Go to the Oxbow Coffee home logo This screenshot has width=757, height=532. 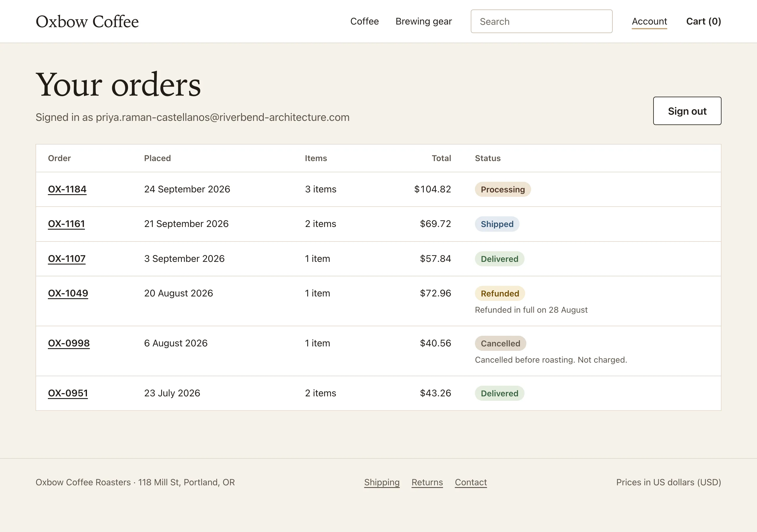87,21
